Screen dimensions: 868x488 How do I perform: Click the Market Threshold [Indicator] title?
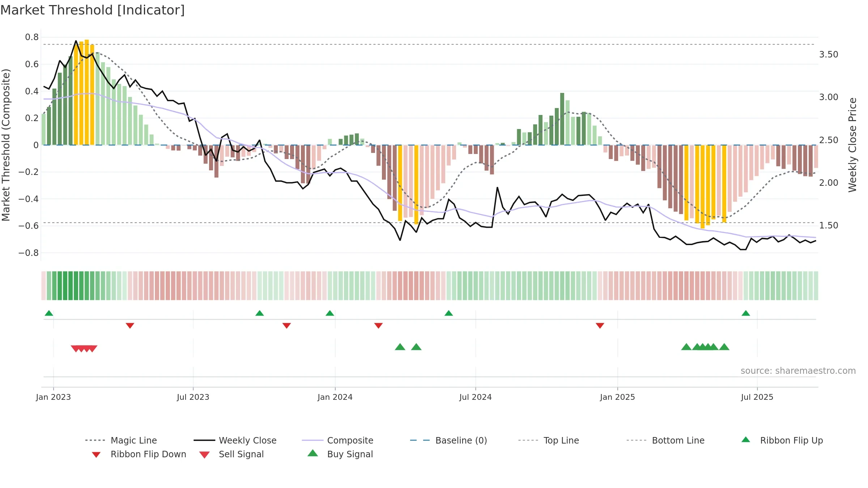pos(93,10)
